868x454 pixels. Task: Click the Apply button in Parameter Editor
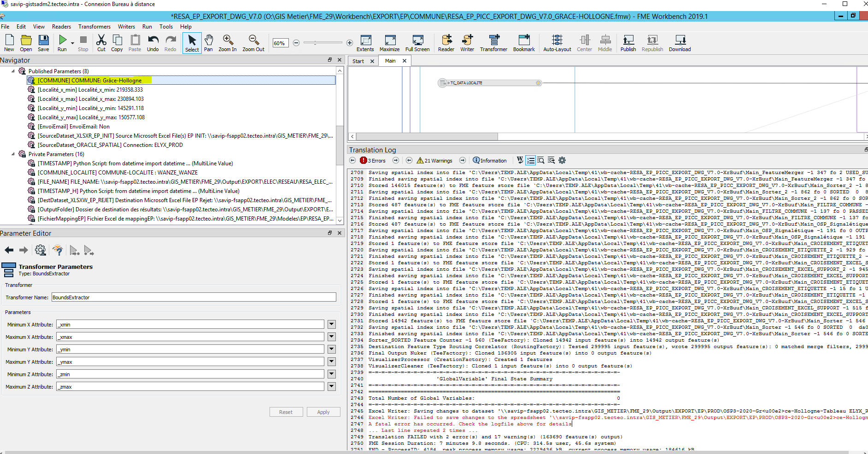(323, 412)
